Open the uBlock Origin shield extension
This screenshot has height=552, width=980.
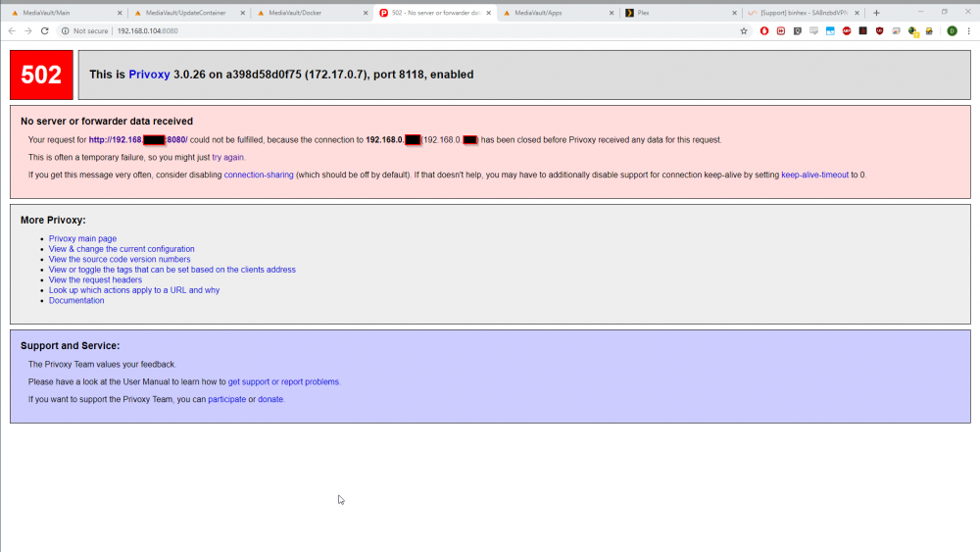coord(879,30)
